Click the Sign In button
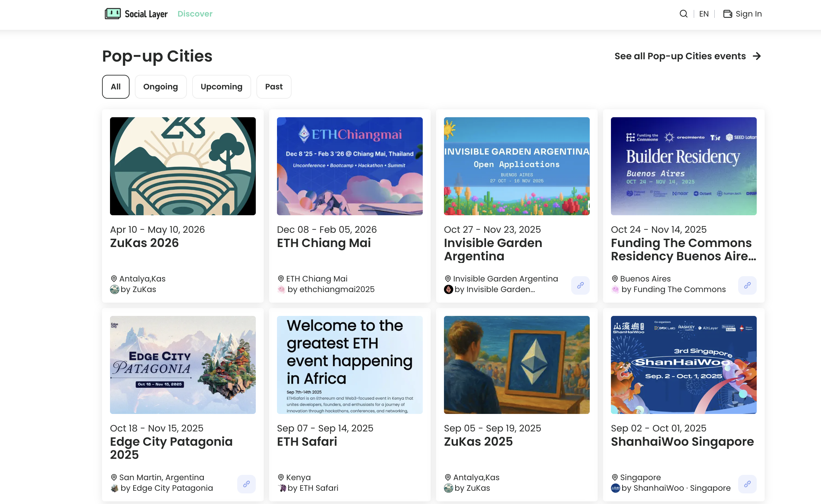821x504 pixels. 748,14
